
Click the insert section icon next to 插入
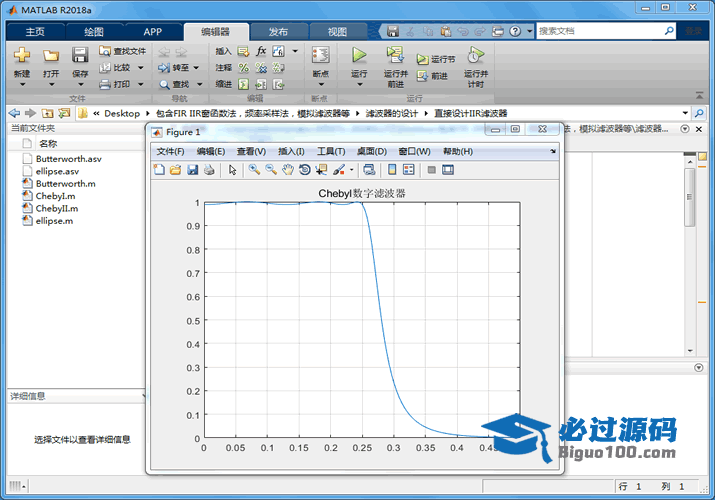coord(244,51)
